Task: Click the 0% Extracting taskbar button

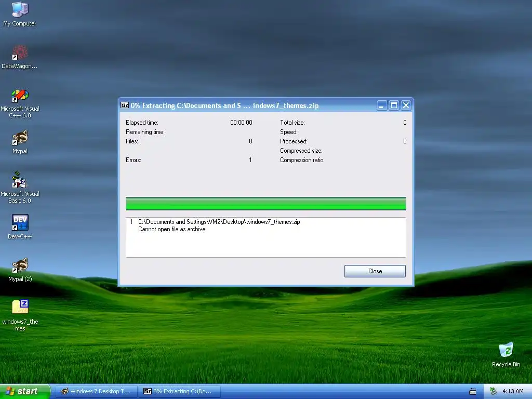Action: [180, 391]
